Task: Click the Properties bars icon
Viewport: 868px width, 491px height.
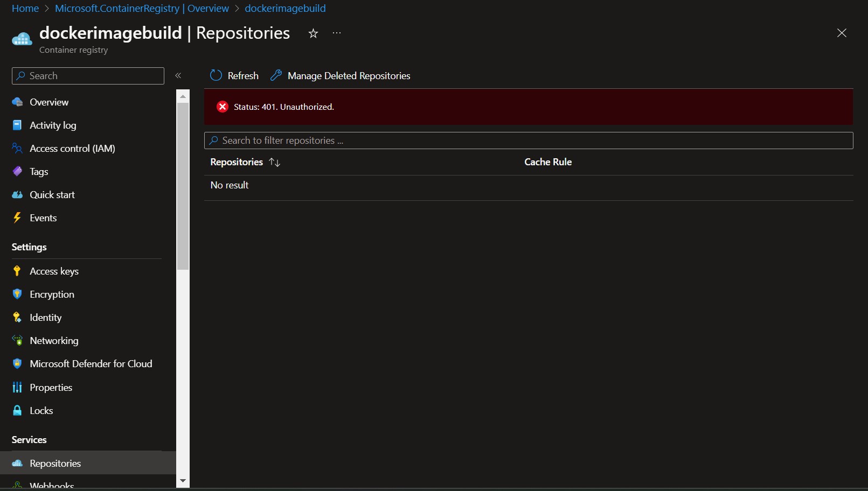Action: click(17, 388)
